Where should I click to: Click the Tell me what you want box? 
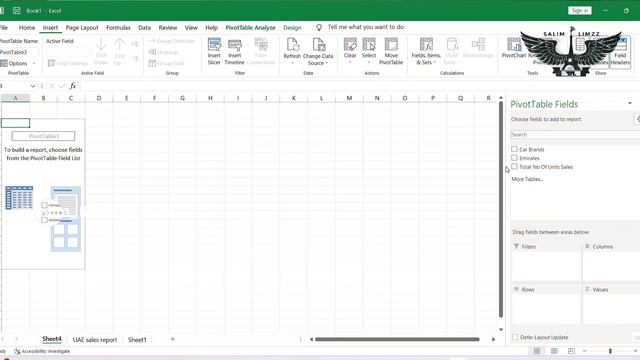click(x=366, y=27)
